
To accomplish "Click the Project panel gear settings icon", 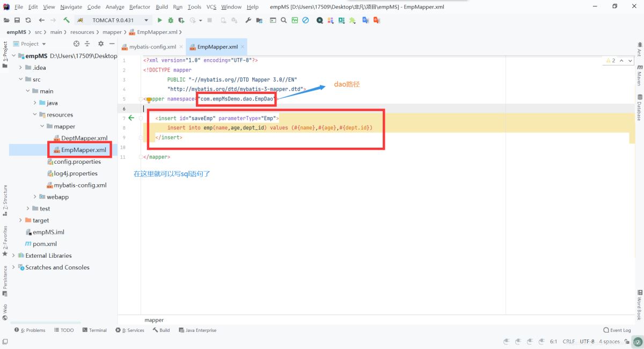I will pyautogui.click(x=100, y=44).
